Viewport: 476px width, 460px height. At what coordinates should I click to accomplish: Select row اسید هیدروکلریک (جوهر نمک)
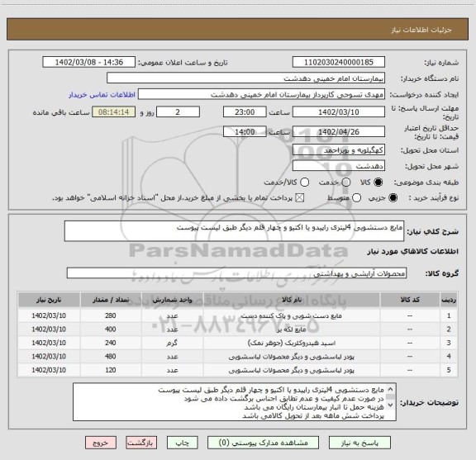coord(237,343)
